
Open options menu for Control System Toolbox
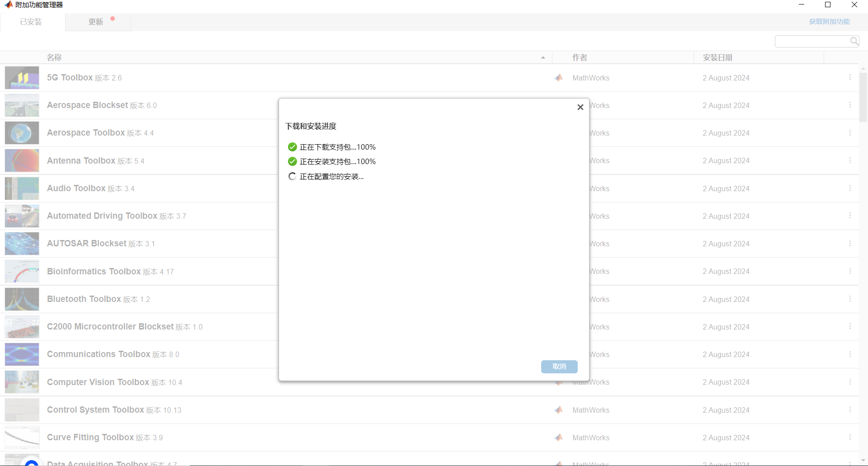tap(850, 410)
